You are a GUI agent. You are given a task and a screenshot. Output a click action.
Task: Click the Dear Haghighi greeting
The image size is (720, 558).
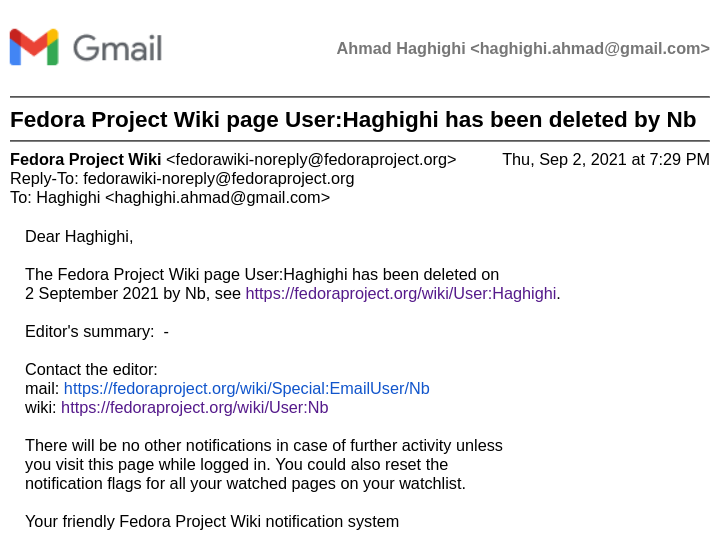point(79,237)
